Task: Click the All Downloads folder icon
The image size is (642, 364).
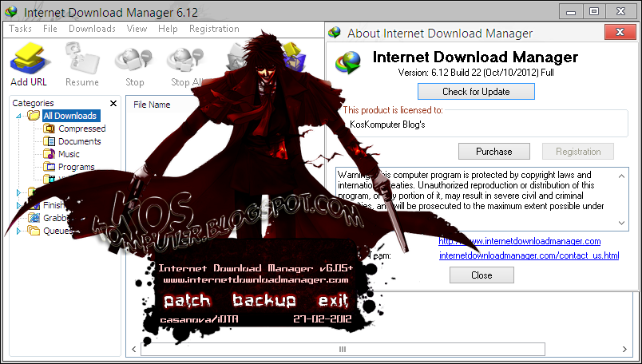Action: 34,116
